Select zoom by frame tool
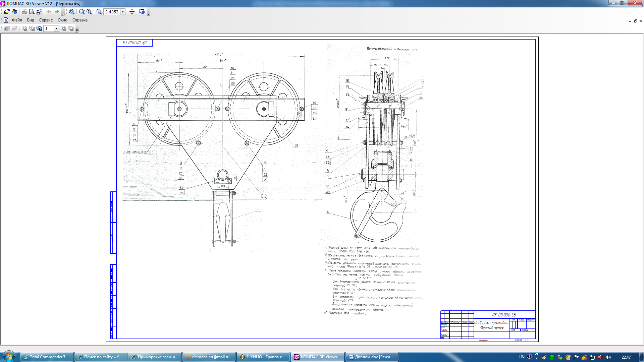 pos(82,12)
